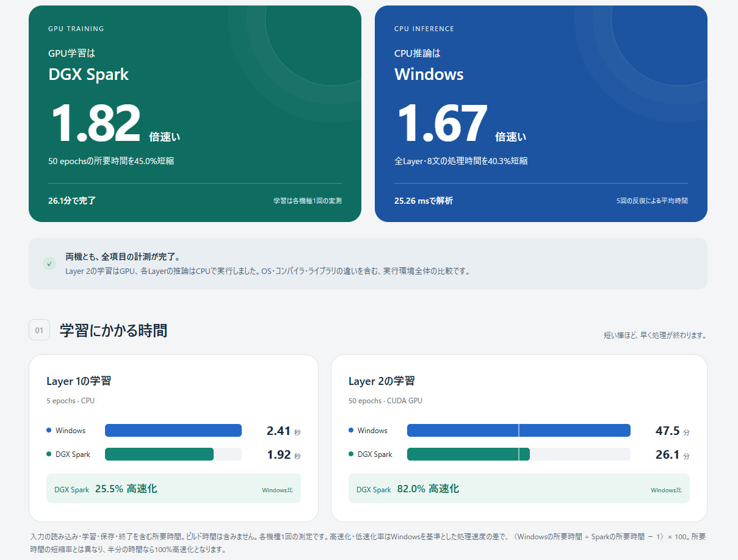Click the "01" section number badge
The height and width of the screenshot is (560, 738).
coord(39,330)
